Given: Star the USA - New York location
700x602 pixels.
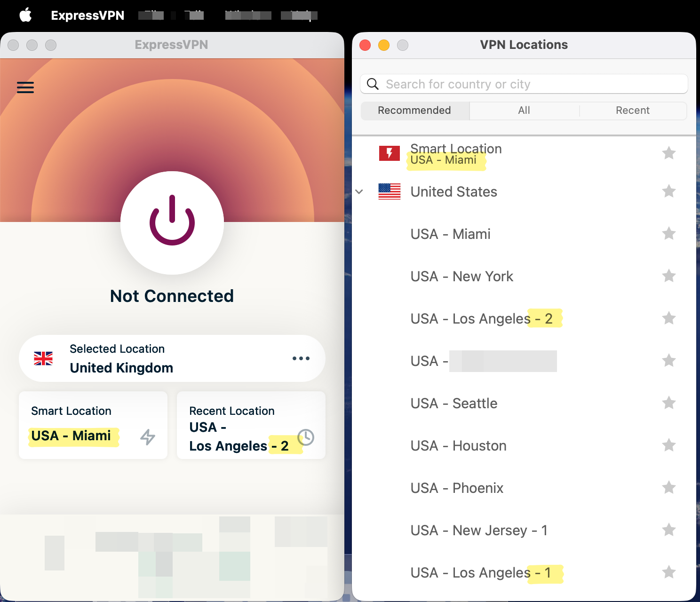Looking at the screenshot, I should click(669, 276).
